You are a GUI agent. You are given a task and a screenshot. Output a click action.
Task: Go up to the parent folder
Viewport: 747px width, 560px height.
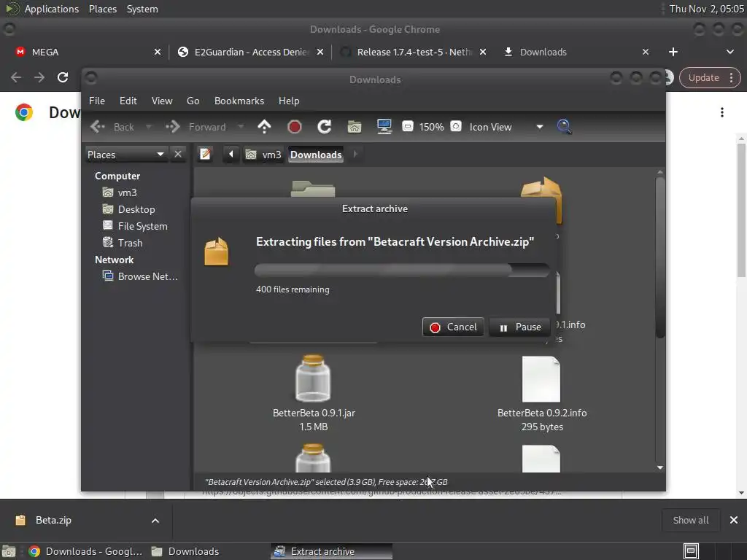[264, 127]
